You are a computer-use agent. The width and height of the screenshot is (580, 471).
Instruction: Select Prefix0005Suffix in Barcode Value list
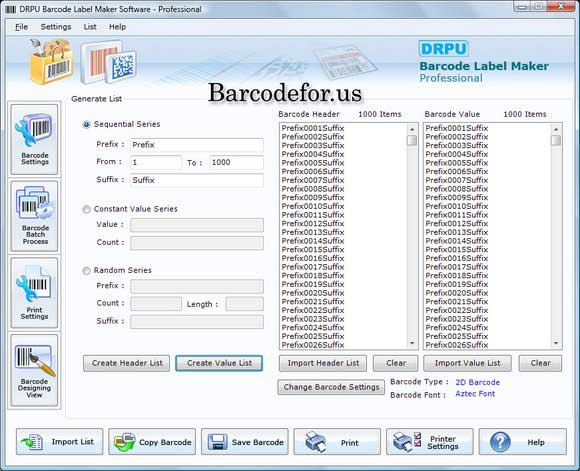[457, 163]
